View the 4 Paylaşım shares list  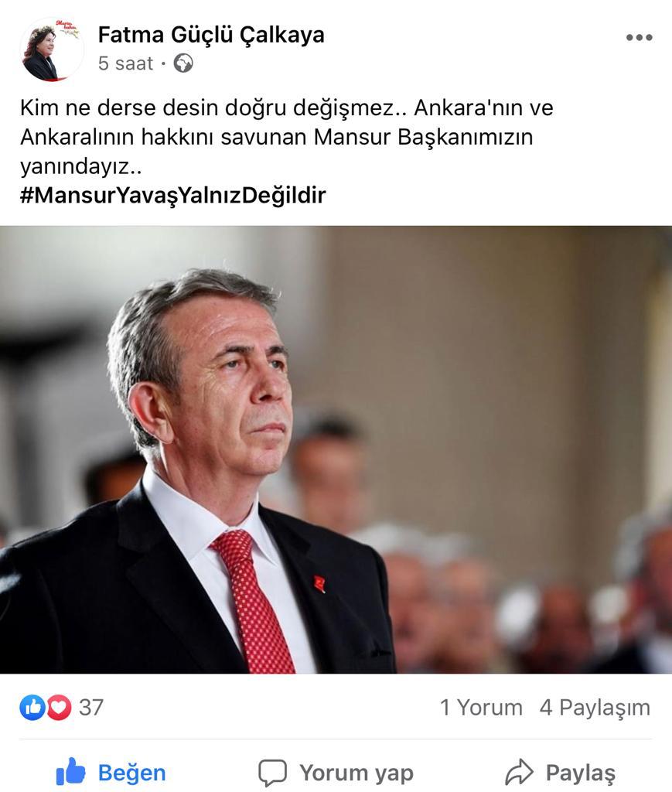[x=595, y=708]
